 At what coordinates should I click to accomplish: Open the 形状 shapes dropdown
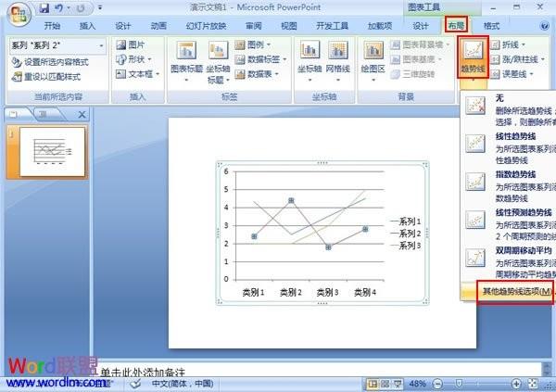point(133,59)
